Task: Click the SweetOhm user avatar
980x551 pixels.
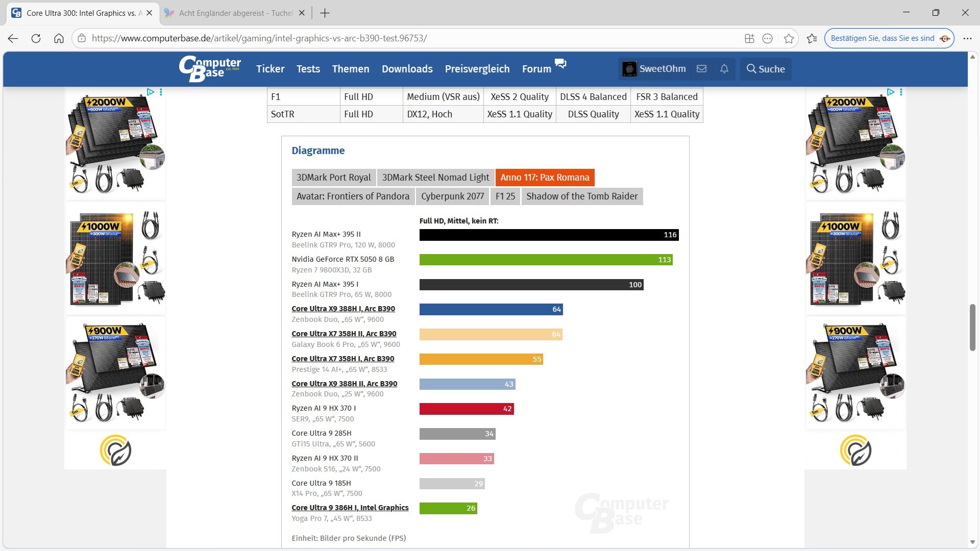Action: pos(629,69)
